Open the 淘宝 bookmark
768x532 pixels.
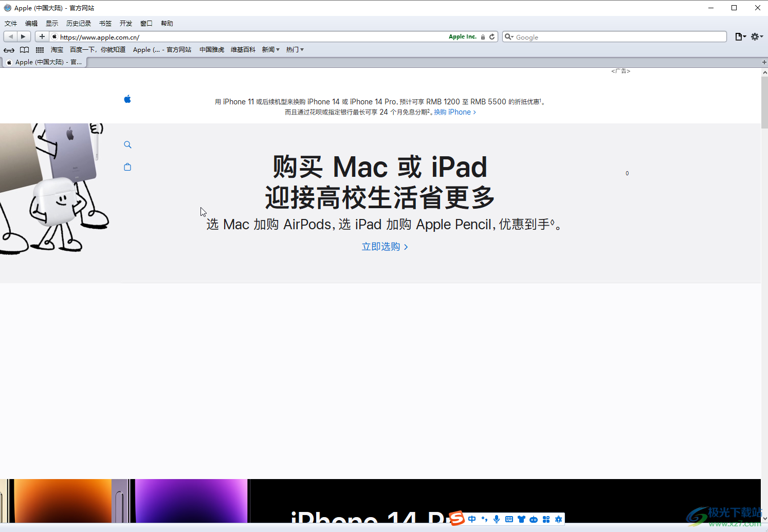click(57, 50)
